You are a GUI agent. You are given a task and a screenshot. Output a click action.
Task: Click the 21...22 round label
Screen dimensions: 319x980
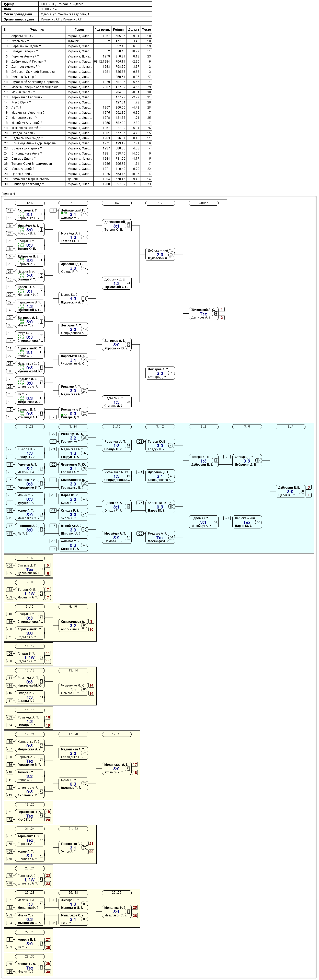point(73,829)
